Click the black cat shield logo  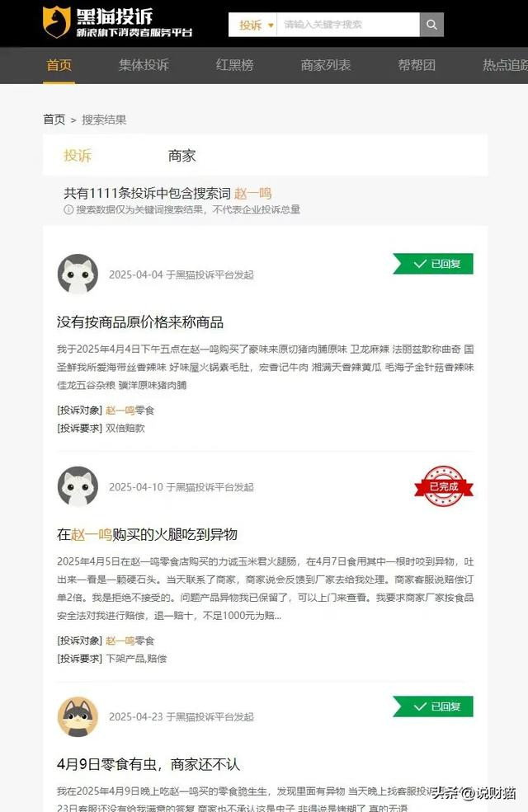[x=56, y=21]
